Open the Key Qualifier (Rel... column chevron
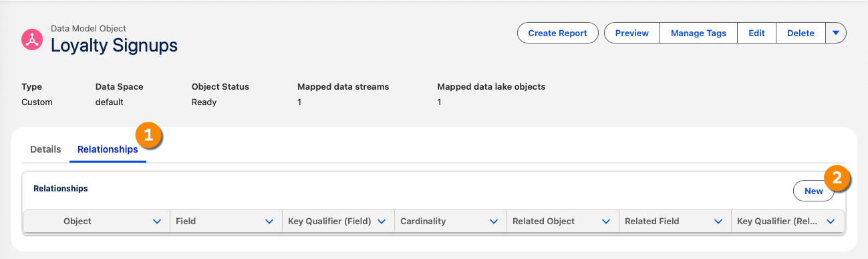 831,221
